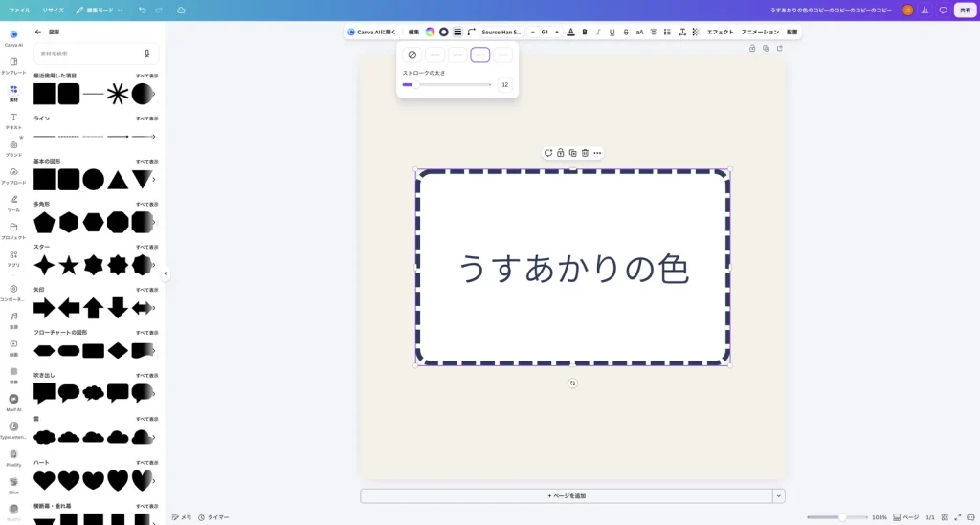The image size is (980, 525).
Task: Open the エフェクト (Effects) toolbar tab
Action: pos(720,32)
